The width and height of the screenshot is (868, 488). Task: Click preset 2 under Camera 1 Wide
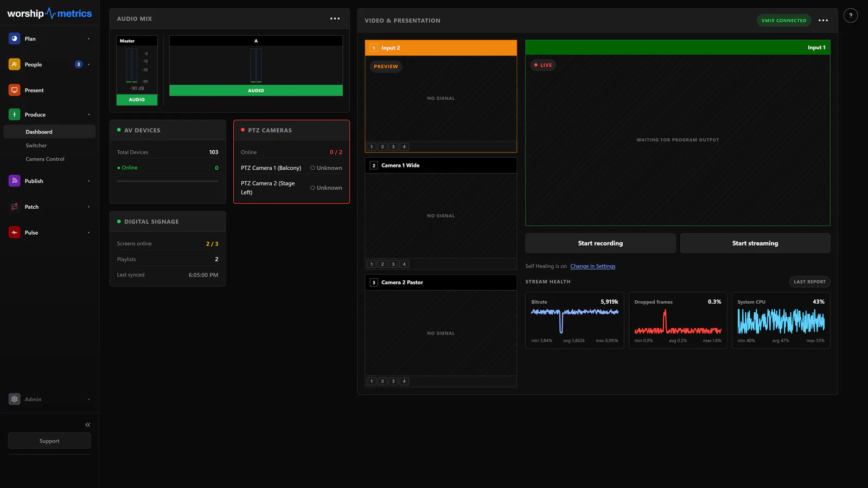(x=382, y=264)
